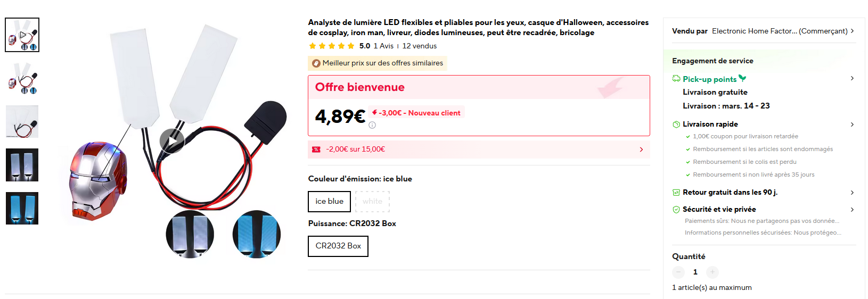Play the product video
Viewport: 868px width, 299px height.
pyautogui.click(x=172, y=141)
